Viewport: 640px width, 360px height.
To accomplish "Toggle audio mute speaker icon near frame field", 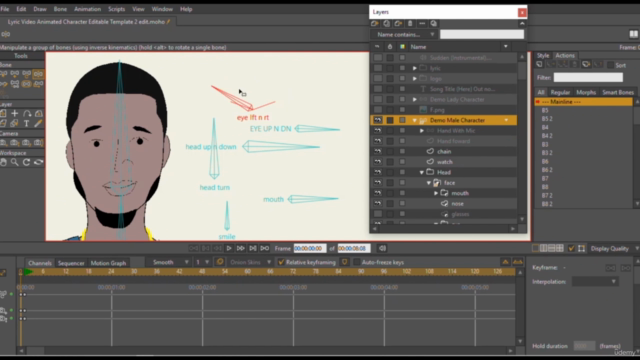I will [382, 248].
